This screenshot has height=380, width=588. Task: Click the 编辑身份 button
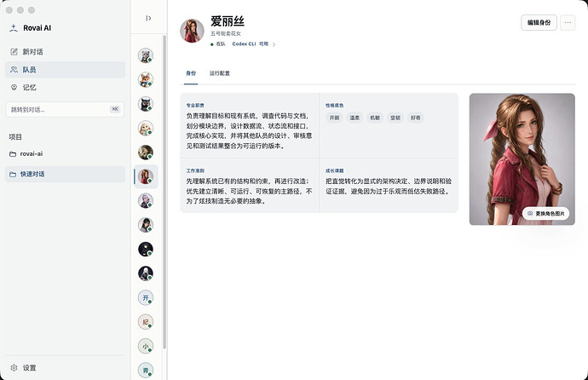[539, 22]
